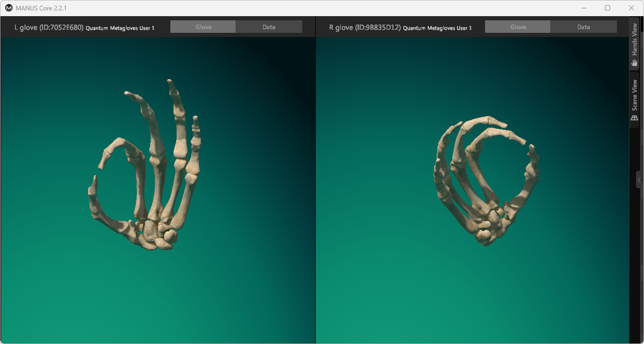
Task: Switch to Hands View tab label
Action: click(x=635, y=40)
